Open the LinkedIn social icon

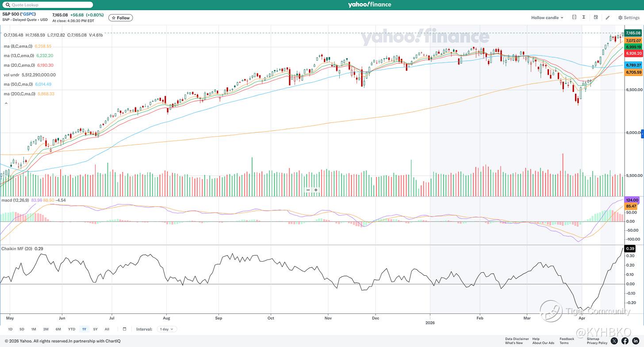(636, 341)
